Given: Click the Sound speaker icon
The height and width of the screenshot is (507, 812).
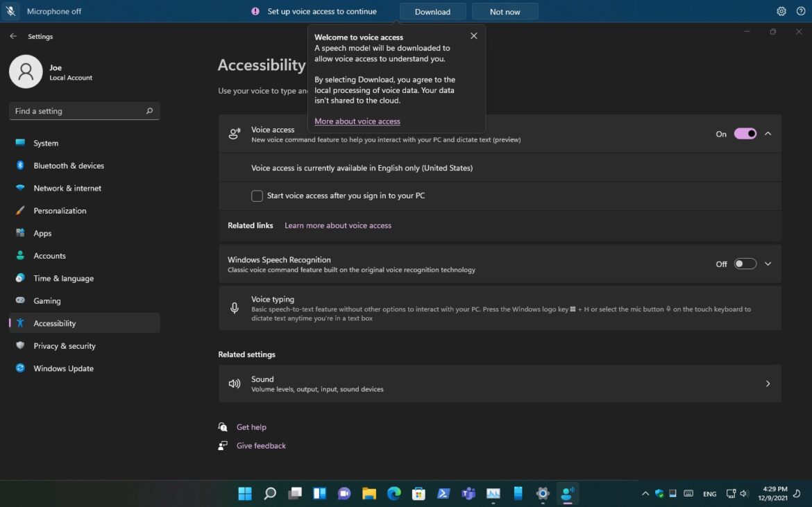Looking at the screenshot, I should [234, 383].
